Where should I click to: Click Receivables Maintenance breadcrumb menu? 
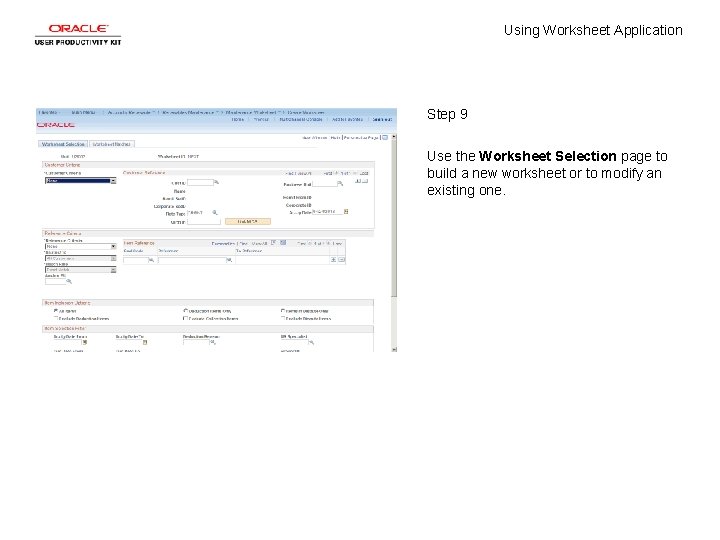pos(190,112)
